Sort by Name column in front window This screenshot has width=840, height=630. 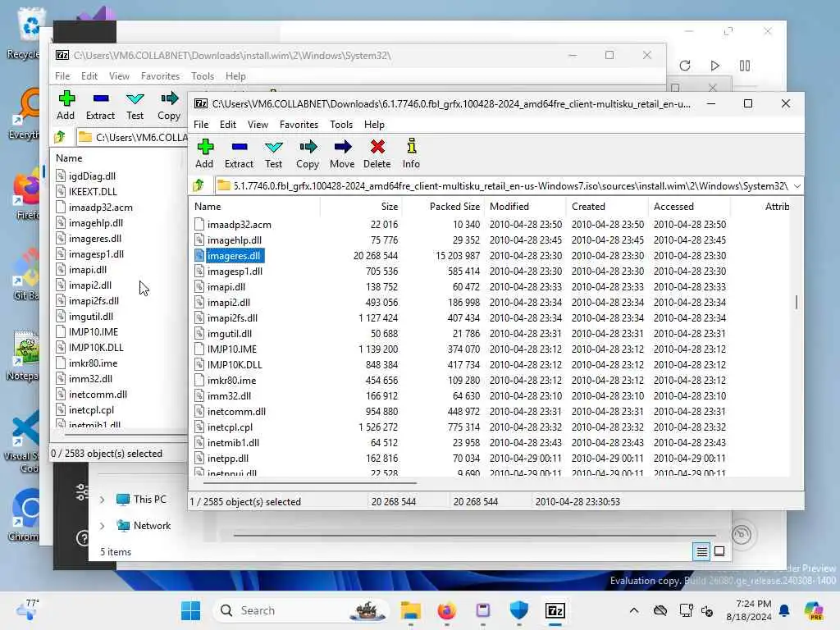pyautogui.click(x=254, y=206)
